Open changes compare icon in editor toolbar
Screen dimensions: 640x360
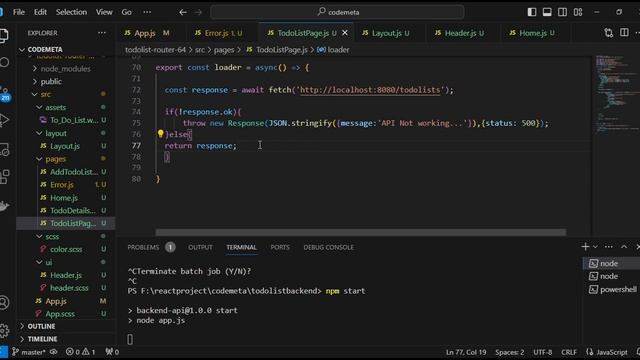coord(609,33)
